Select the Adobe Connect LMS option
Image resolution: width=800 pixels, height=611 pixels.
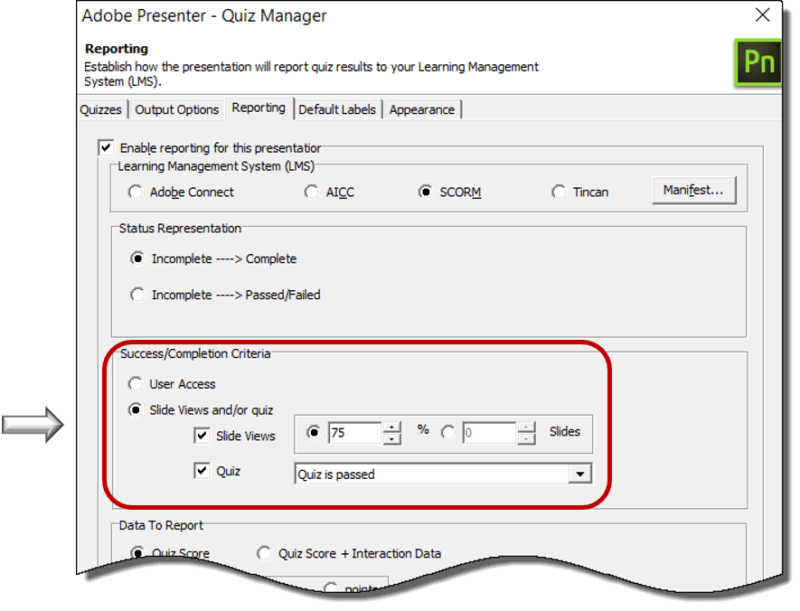pos(135,192)
